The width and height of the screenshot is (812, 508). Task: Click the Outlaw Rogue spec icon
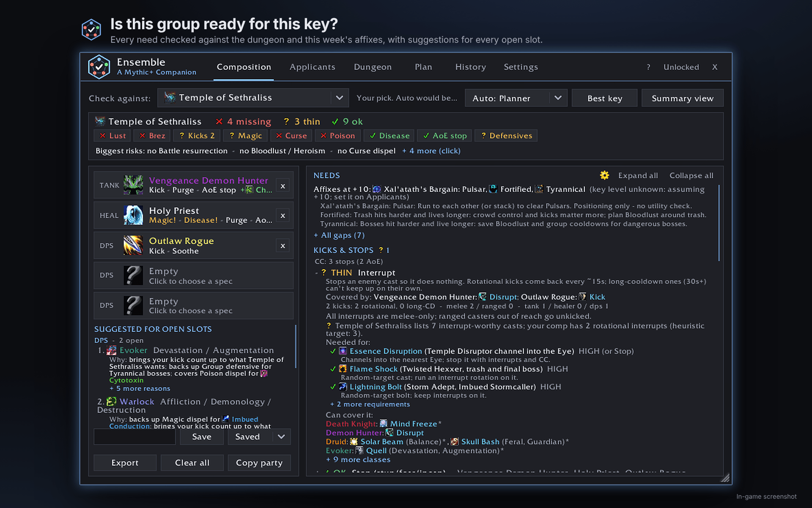133,245
